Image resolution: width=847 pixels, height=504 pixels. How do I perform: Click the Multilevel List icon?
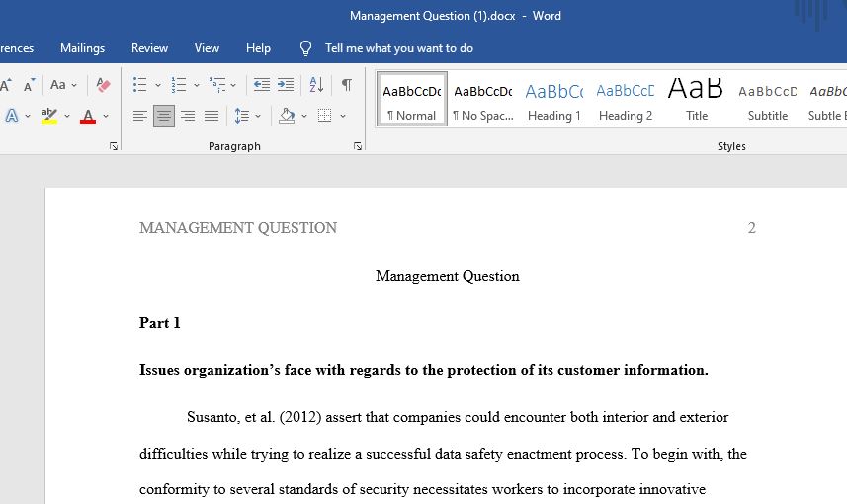point(217,85)
